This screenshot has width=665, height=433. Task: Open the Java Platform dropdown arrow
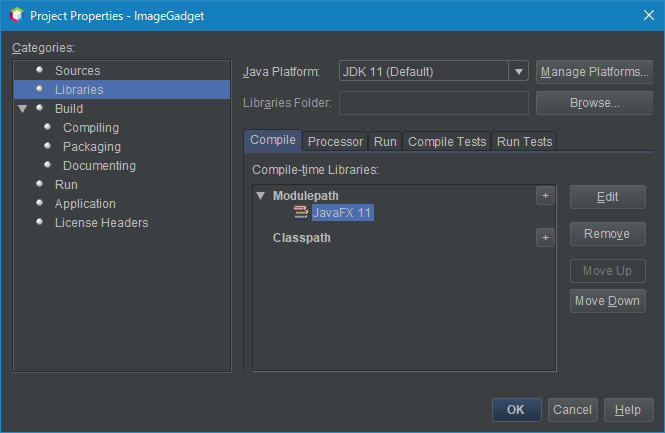(x=518, y=71)
